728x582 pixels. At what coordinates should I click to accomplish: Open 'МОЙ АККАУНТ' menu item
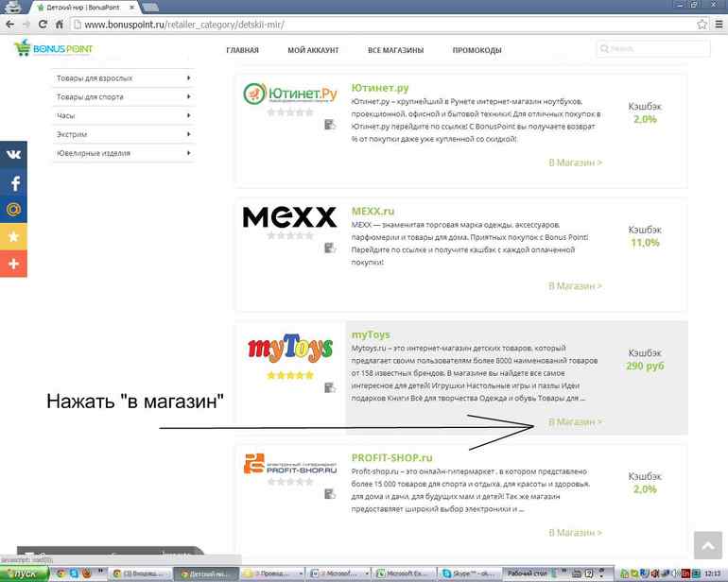tap(313, 50)
